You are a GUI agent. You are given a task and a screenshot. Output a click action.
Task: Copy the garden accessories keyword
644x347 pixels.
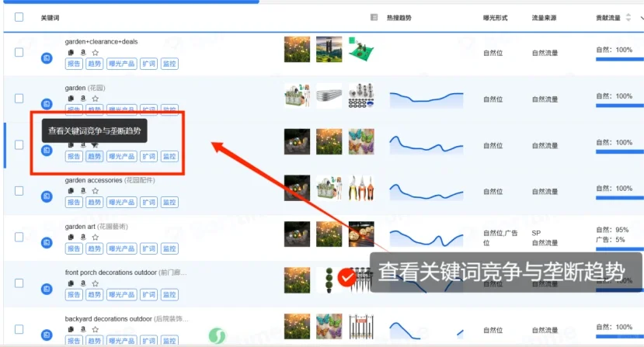[71, 190]
